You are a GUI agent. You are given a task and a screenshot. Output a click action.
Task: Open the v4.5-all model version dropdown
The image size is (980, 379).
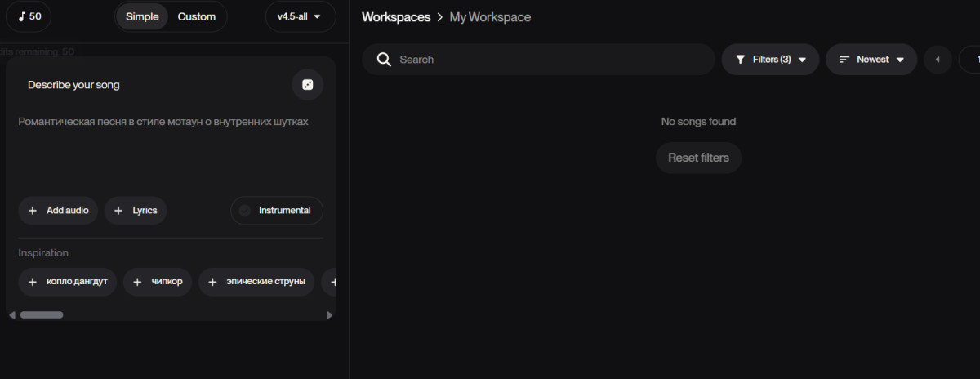pyautogui.click(x=299, y=16)
